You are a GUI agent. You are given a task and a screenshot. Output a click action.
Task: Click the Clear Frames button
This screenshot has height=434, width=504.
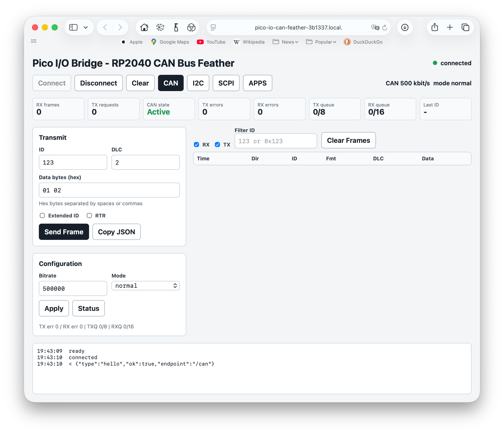pyautogui.click(x=349, y=140)
